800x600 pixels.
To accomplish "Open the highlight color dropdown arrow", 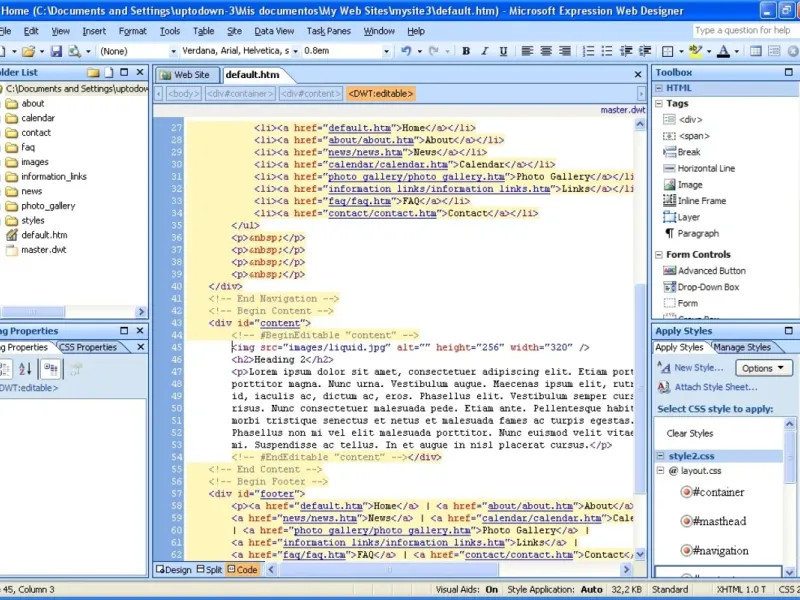I will [x=708, y=51].
